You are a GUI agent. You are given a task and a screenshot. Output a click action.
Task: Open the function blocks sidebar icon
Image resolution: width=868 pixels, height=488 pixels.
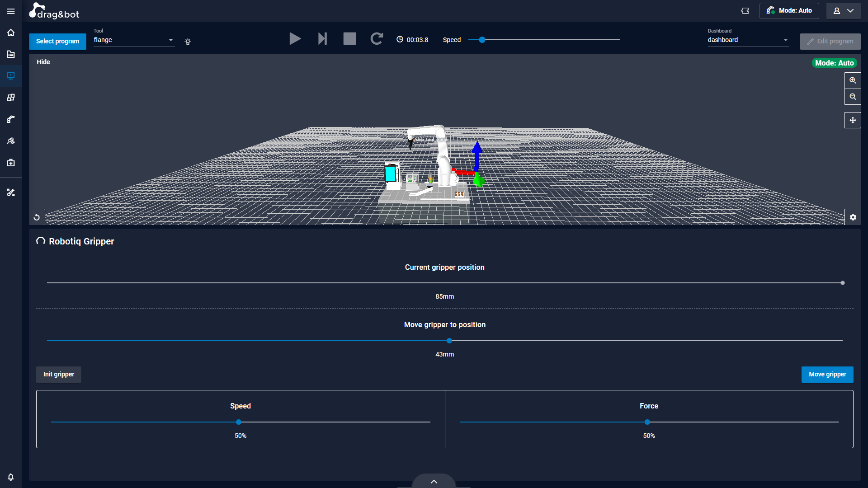[x=11, y=98]
